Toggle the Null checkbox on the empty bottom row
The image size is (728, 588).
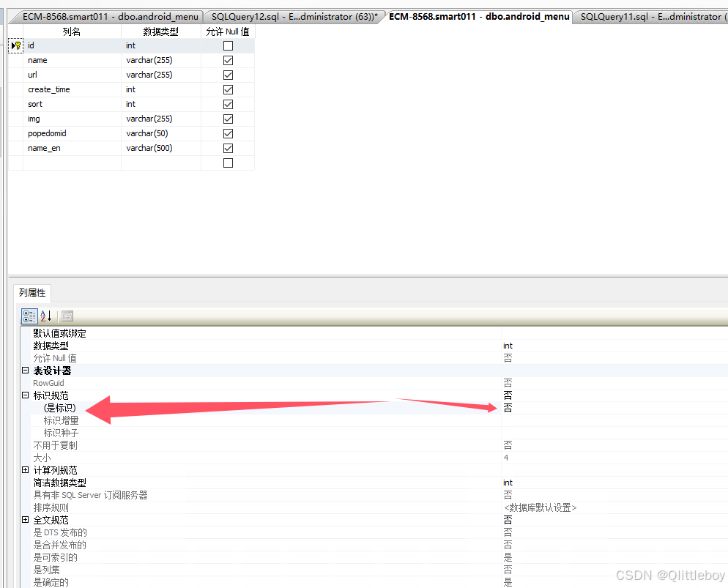coord(228,162)
